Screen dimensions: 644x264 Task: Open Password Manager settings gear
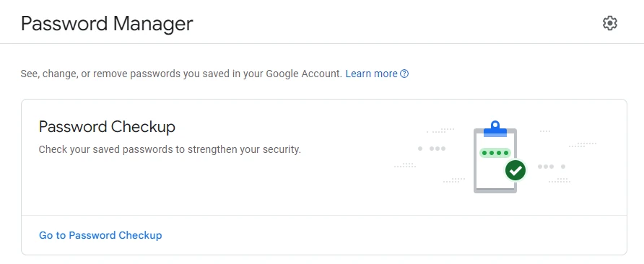tap(610, 23)
